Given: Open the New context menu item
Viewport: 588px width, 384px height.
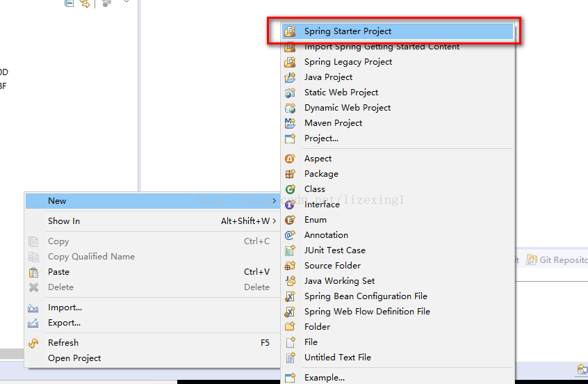Looking at the screenshot, I should [x=153, y=201].
